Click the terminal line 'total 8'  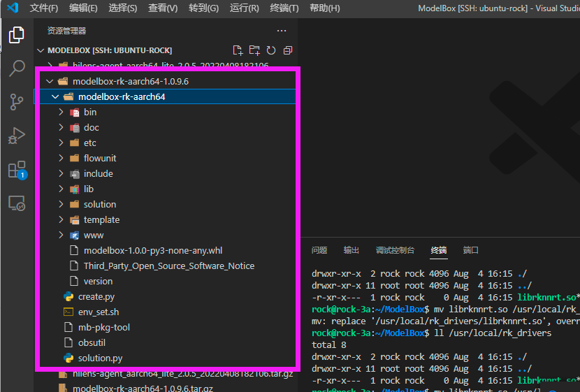(329, 345)
